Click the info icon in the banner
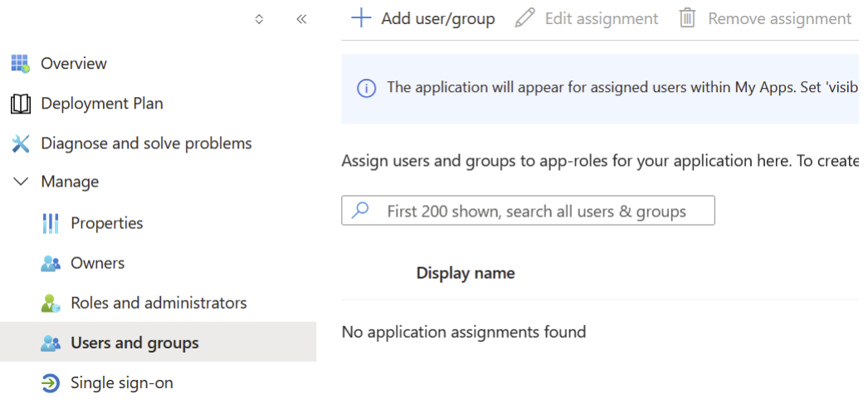 pos(366,88)
